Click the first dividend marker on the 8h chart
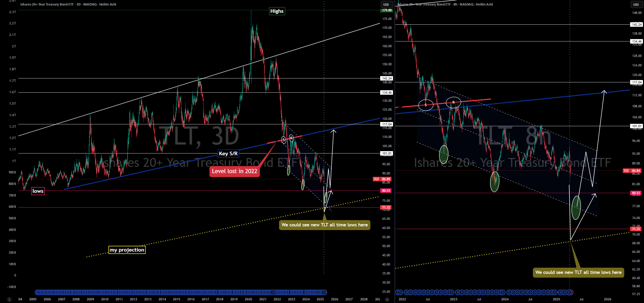Image resolution: width=644 pixels, height=303 pixels. (x=400, y=292)
